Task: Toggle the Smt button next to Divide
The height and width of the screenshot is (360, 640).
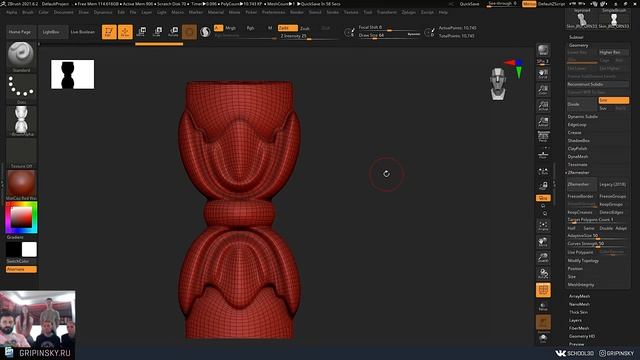Action: pyautogui.click(x=613, y=100)
